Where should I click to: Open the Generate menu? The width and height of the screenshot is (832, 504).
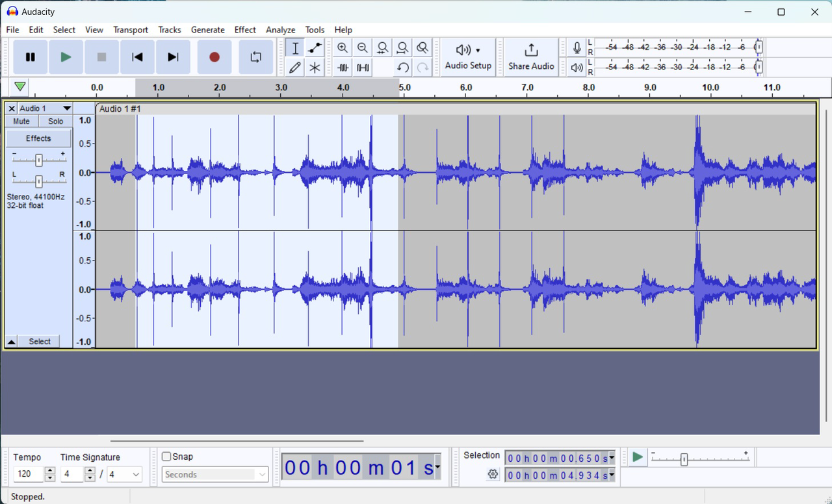[207, 30]
